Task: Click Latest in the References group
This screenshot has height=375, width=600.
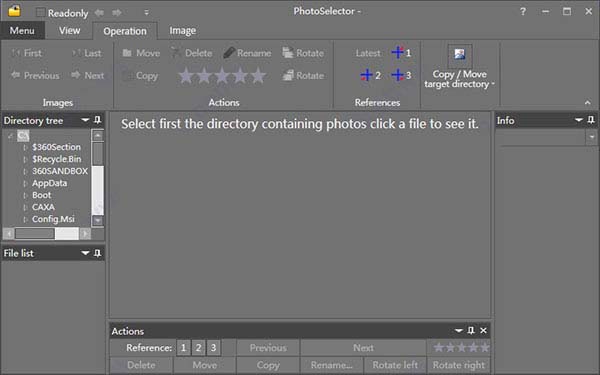Action: (368, 53)
